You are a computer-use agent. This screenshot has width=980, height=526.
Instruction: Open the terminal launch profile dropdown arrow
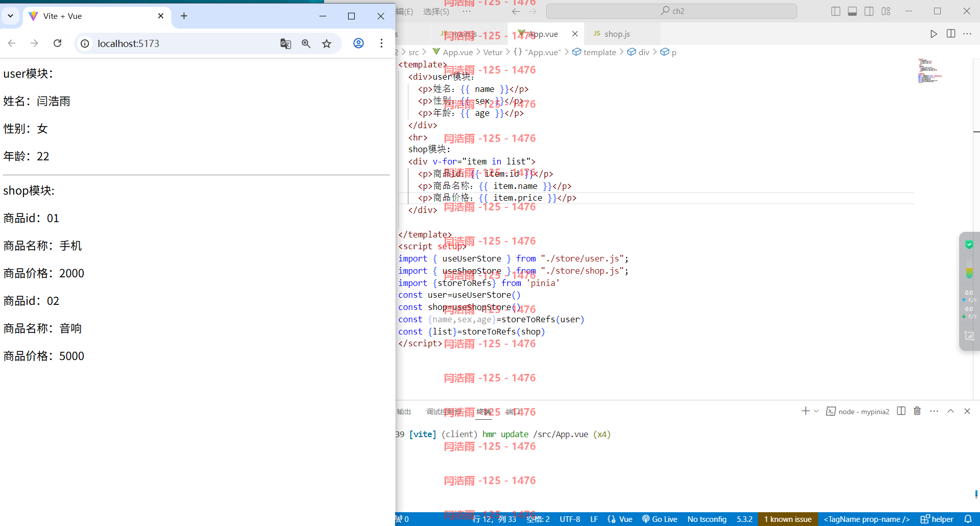click(x=816, y=411)
